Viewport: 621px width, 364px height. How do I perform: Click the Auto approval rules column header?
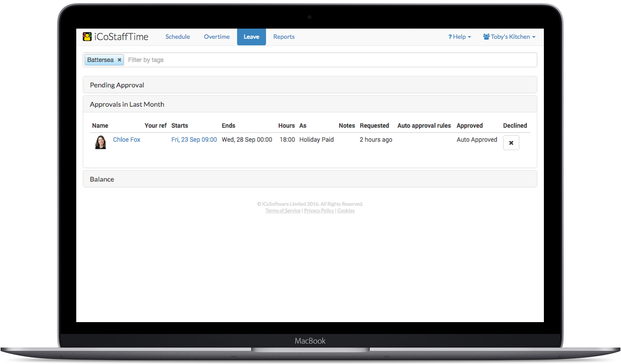coord(424,126)
